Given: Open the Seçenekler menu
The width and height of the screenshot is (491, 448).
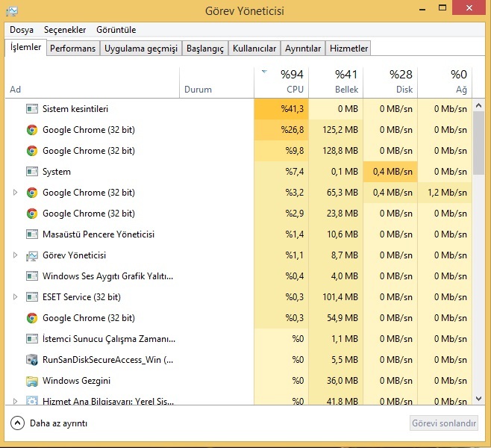Looking at the screenshot, I should 65,30.
